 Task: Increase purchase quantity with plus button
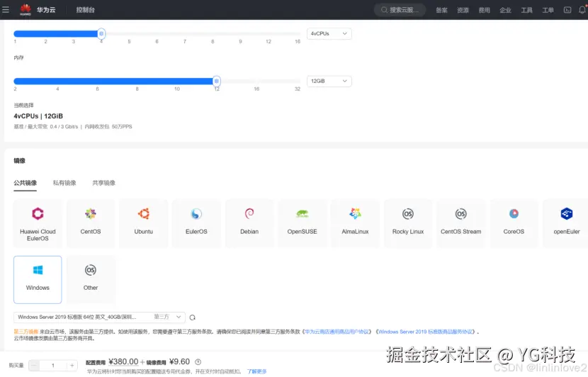coord(72,366)
